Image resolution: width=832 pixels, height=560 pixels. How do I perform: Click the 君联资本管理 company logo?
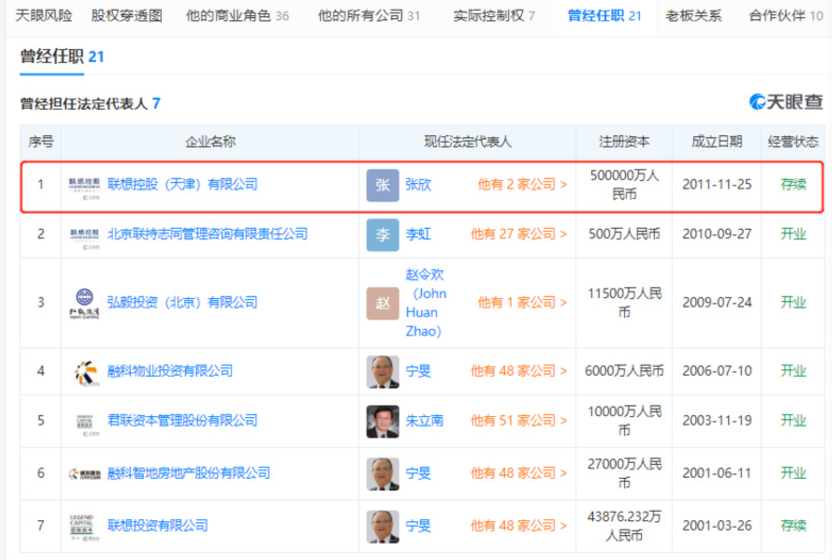[88, 425]
